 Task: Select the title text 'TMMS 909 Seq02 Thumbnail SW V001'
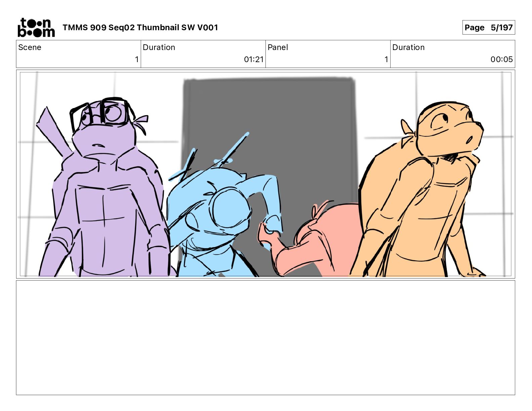[x=140, y=28]
